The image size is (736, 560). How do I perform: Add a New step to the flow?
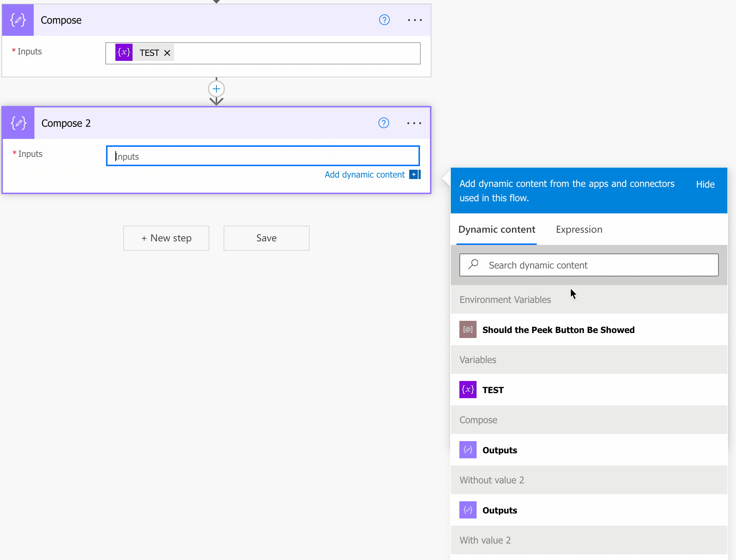pos(166,238)
